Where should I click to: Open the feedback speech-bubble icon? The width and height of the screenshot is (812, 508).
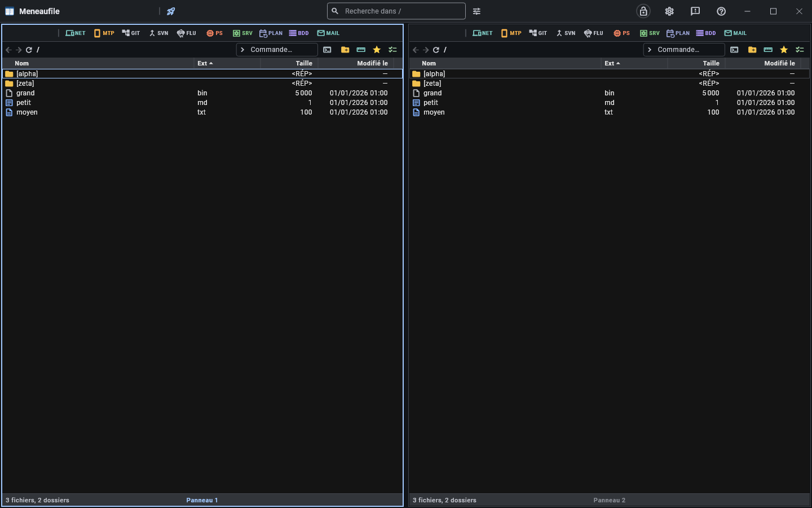pos(695,11)
